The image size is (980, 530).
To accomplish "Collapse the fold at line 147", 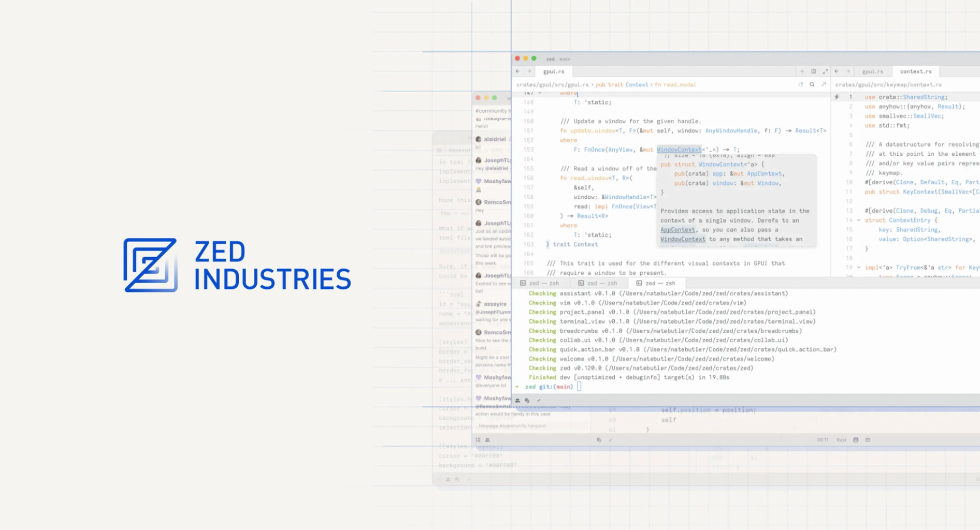I will (x=540, y=93).
